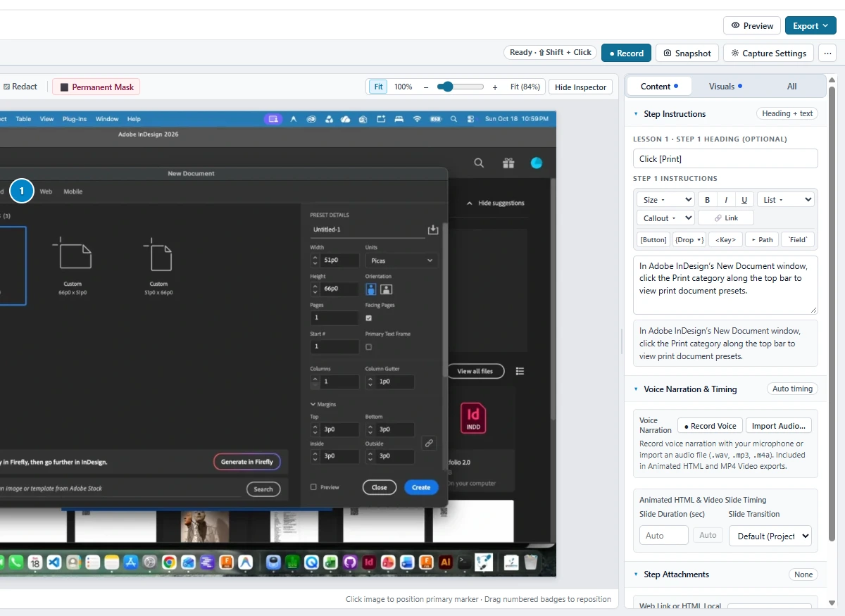The height and width of the screenshot is (616, 845).
Task: Open Google Chrome in the dock
Action: [169, 562]
